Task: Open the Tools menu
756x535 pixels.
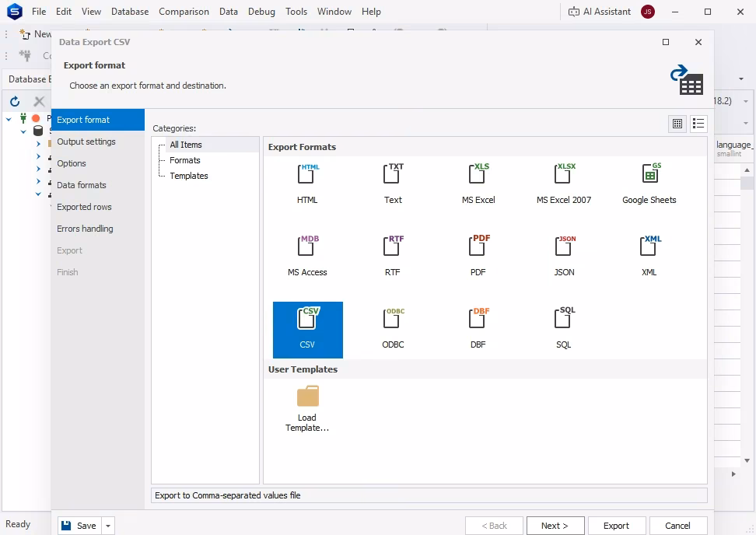Action: [x=296, y=12]
